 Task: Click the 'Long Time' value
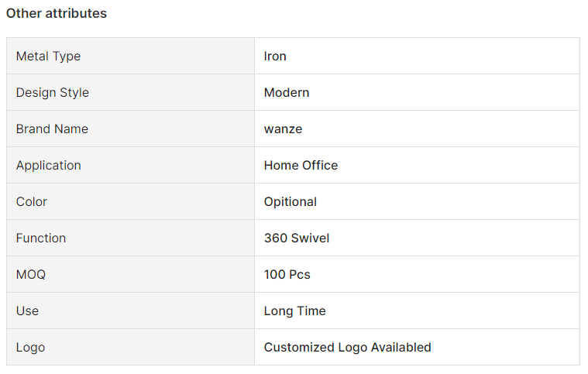(294, 311)
